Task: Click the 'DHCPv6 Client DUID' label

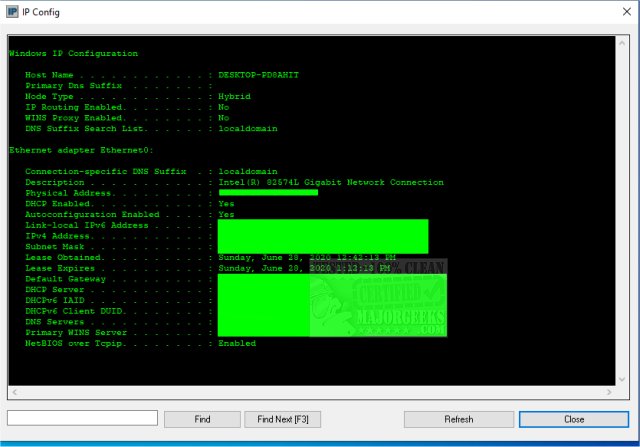Action: [x=76, y=311]
